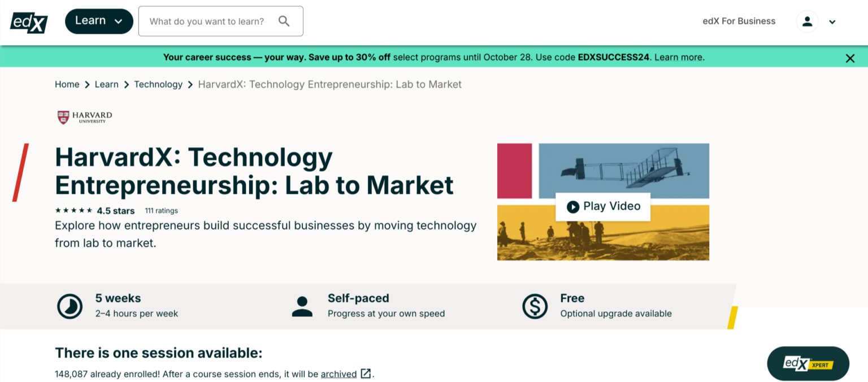This screenshot has width=868, height=382.
Task: Open the account profile icon
Action: pos(807,21)
